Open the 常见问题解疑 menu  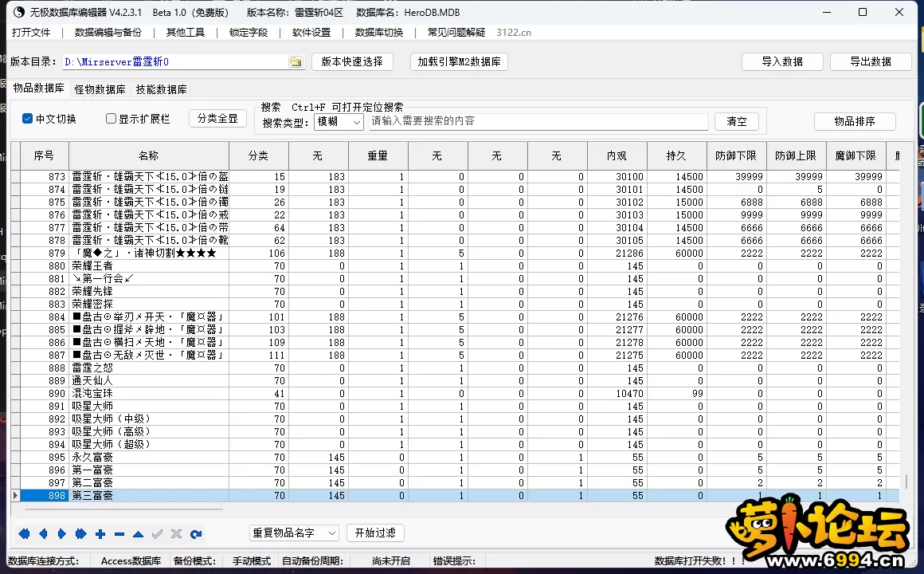(x=456, y=33)
